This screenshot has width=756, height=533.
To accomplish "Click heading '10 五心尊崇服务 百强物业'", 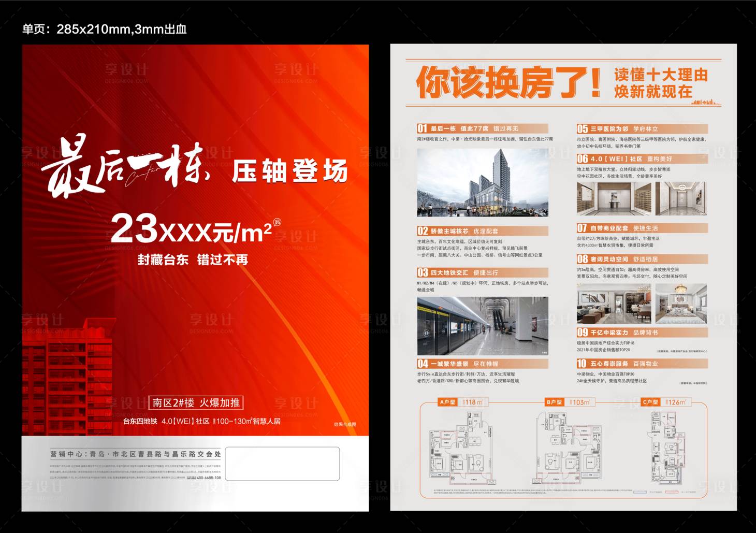I will [x=642, y=364].
